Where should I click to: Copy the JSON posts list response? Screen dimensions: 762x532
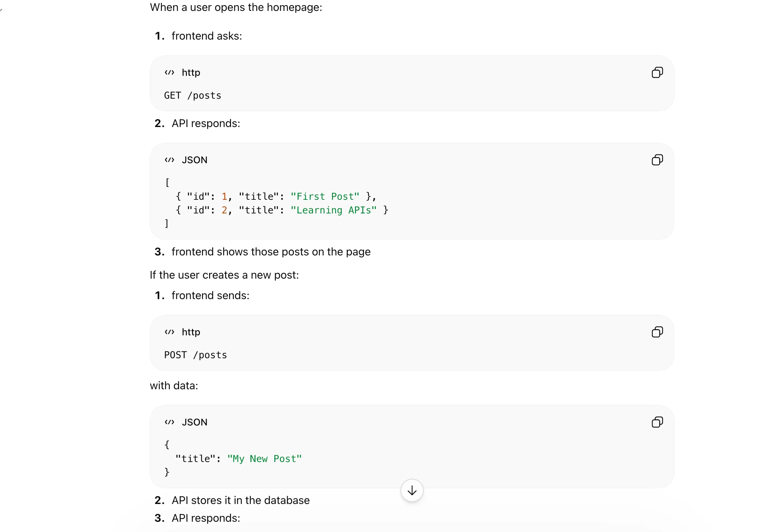coord(657,160)
